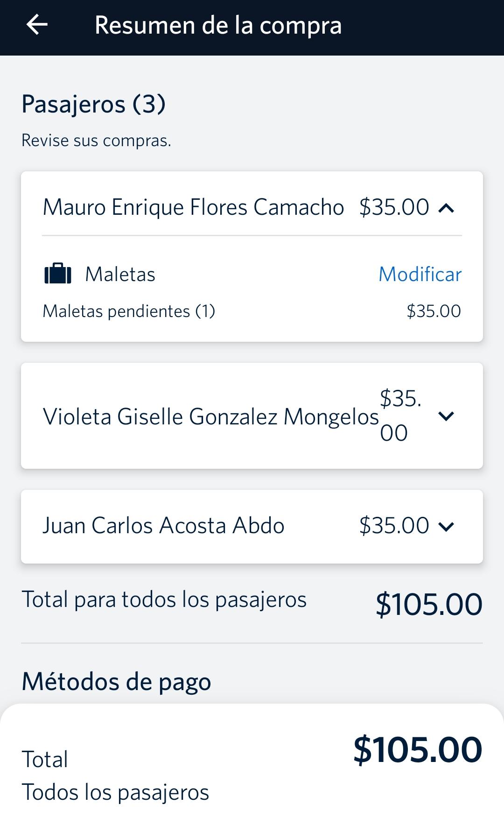Click Maletas pendientes (1) row

tap(252, 311)
